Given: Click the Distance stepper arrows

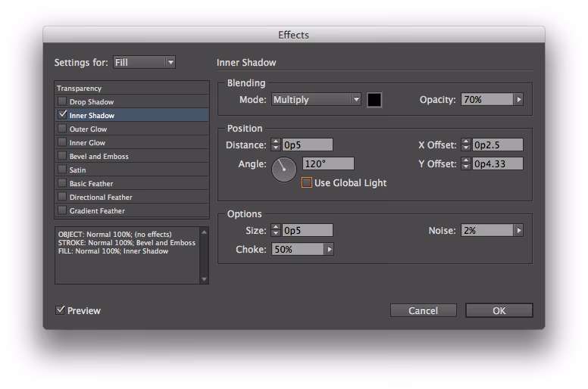Looking at the screenshot, I should [276, 145].
